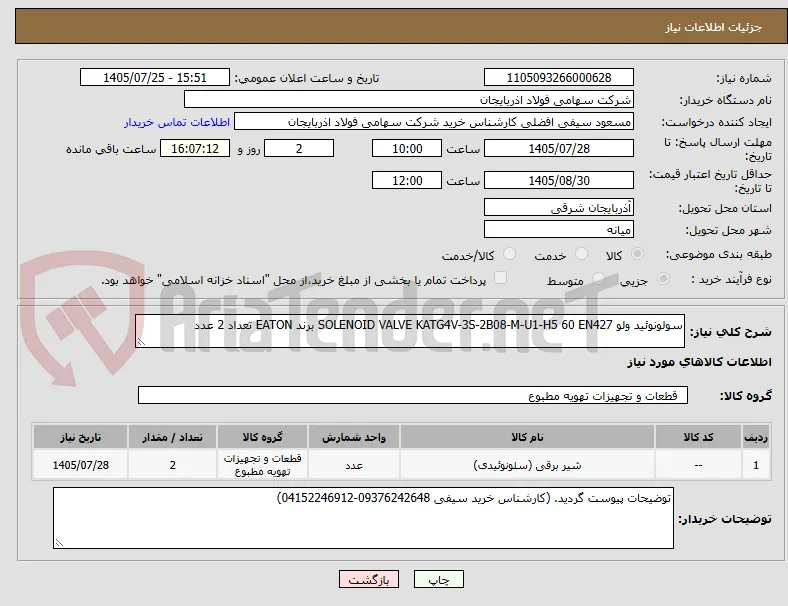This screenshot has width=788, height=606.
Task: Click the resize handle of description box
Action: 141,342
